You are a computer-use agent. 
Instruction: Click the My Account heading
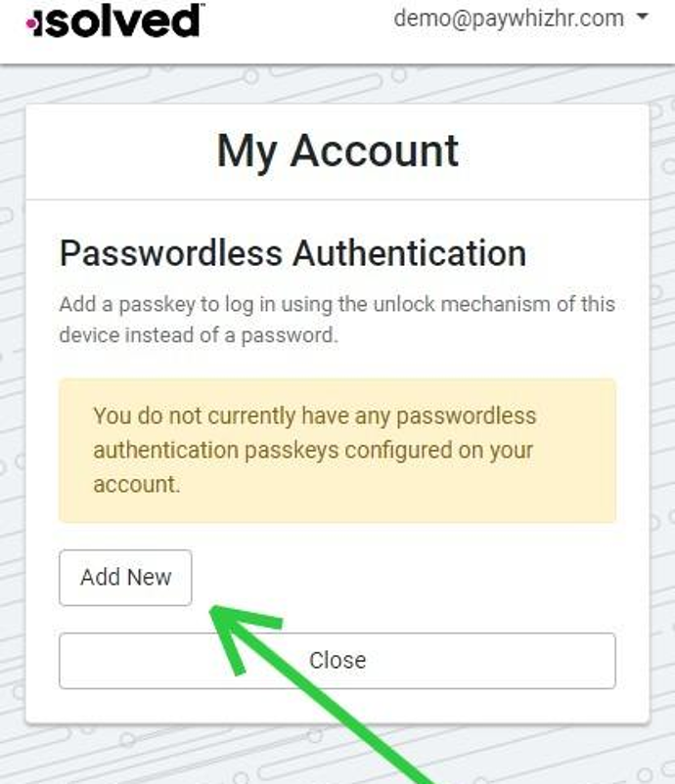click(x=337, y=152)
